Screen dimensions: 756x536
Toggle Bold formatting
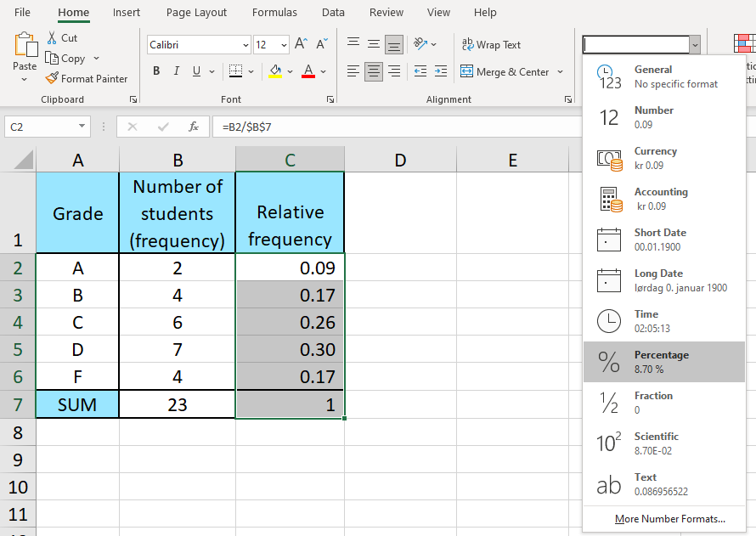tap(156, 71)
